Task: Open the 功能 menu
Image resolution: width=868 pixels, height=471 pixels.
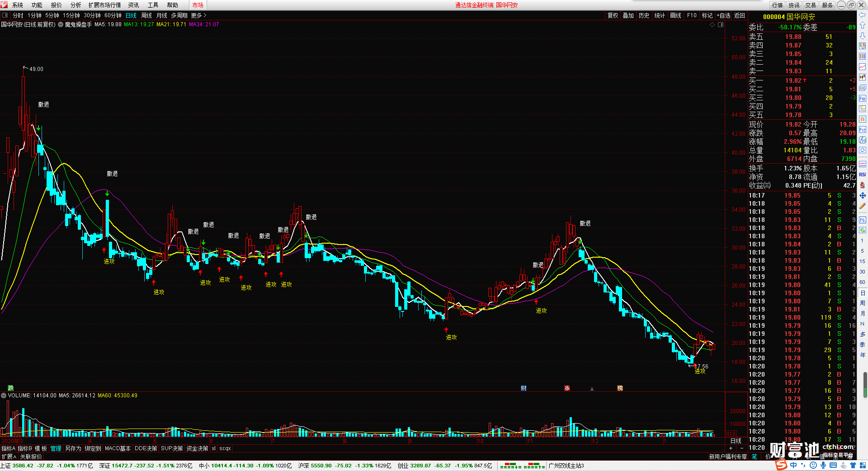Action: pyautogui.click(x=37, y=5)
